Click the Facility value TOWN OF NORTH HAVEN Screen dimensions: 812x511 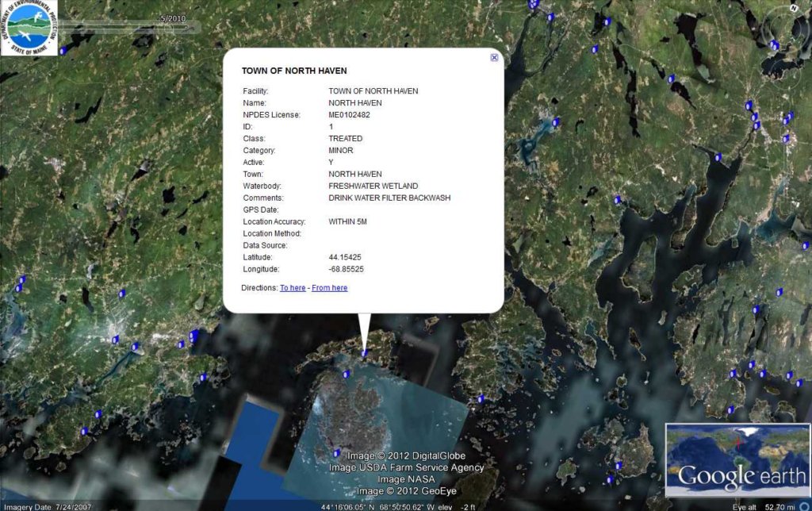[x=373, y=91]
